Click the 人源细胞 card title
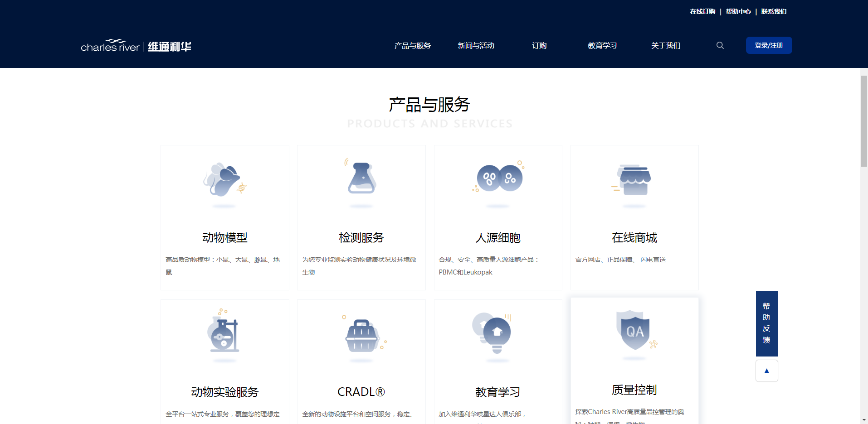 pyautogui.click(x=498, y=237)
